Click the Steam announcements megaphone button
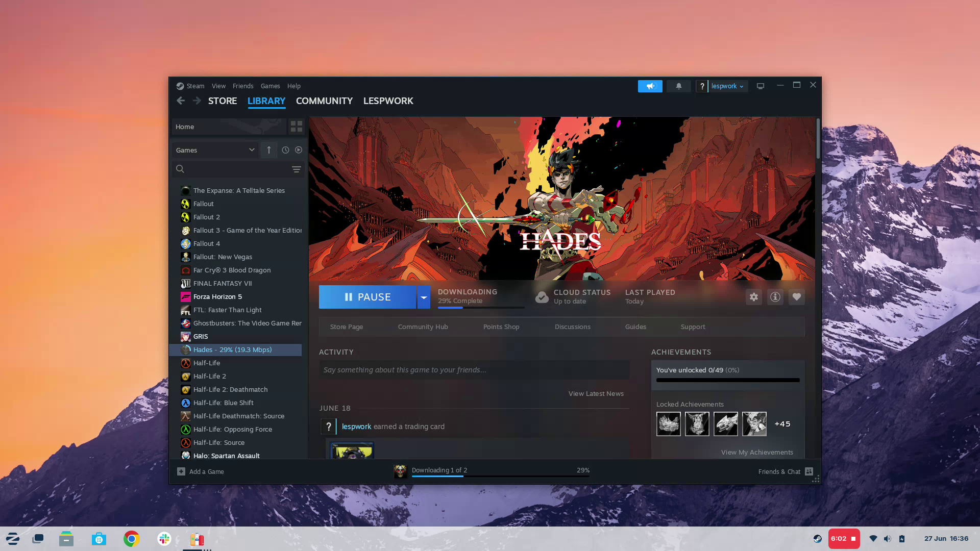Viewport: 980px width, 551px height. [650, 86]
